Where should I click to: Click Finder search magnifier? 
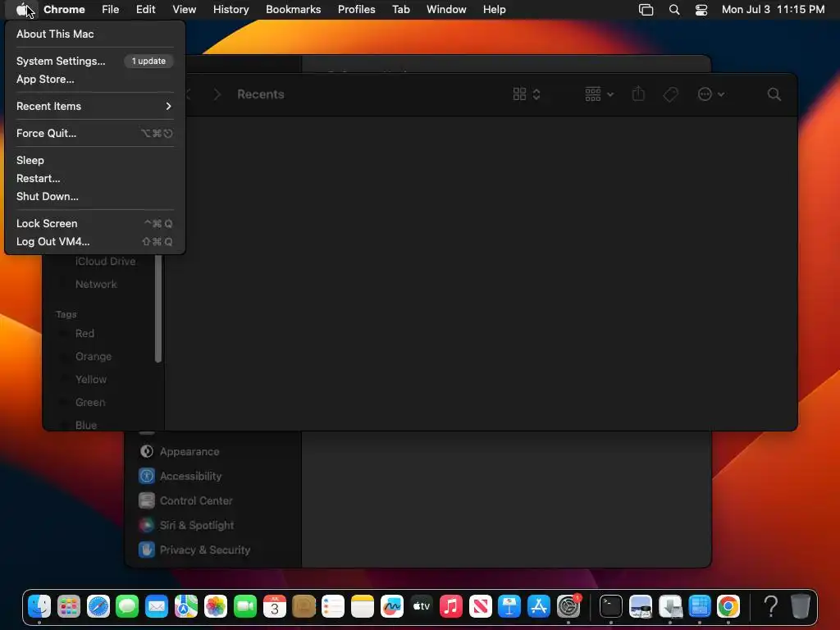774,94
